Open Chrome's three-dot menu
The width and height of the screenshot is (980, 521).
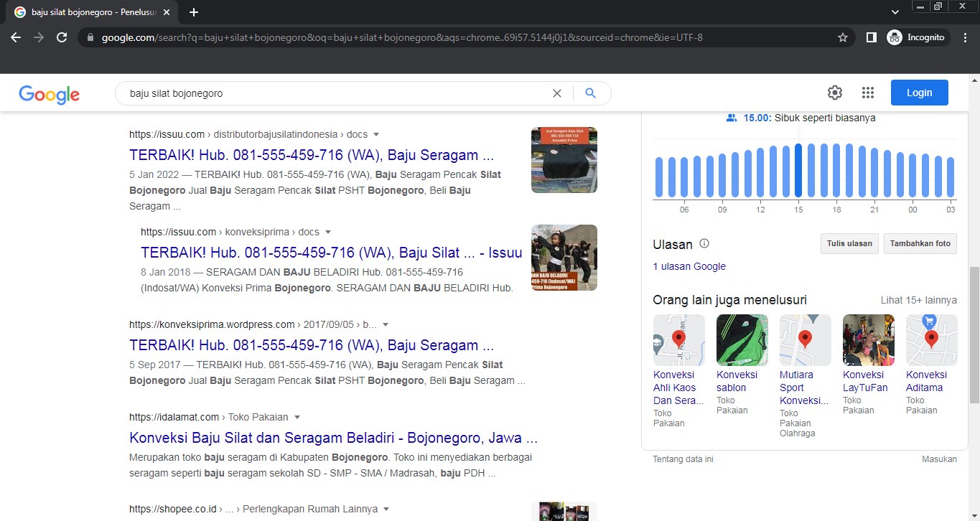tap(966, 37)
